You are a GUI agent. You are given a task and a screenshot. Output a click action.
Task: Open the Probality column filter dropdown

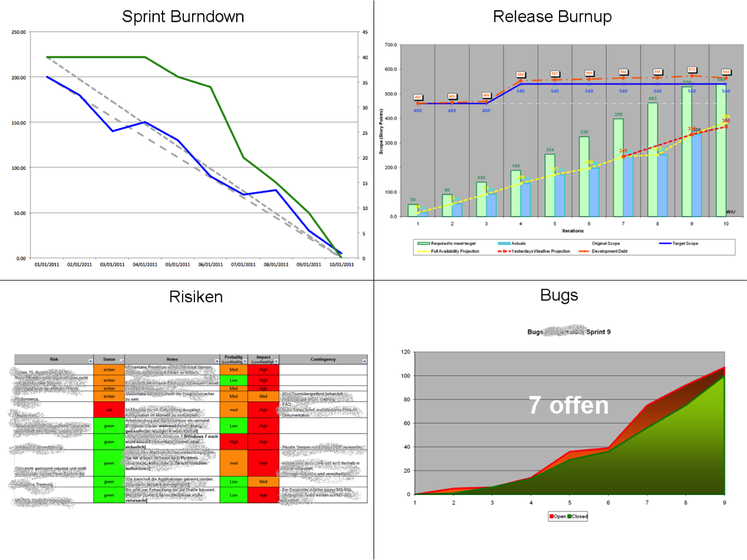click(x=245, y=362)
